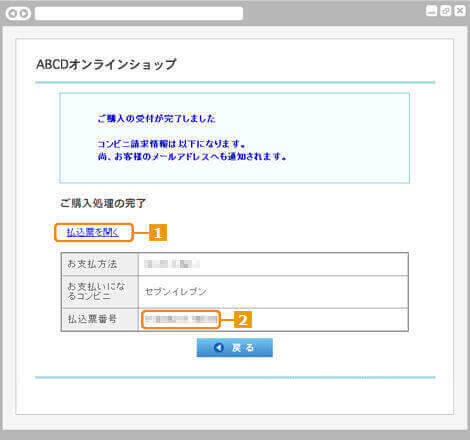
Task: Restore the browser window size
Action: pos(446,11)
